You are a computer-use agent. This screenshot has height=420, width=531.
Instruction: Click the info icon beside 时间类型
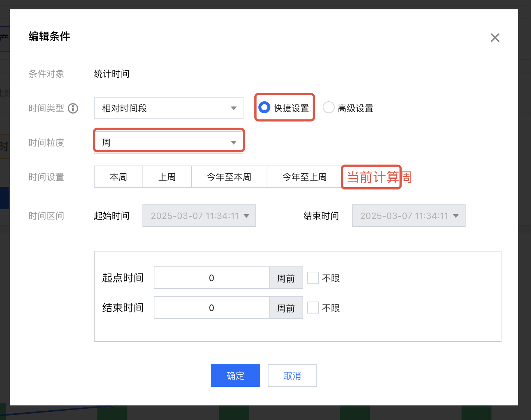[73, 108]
